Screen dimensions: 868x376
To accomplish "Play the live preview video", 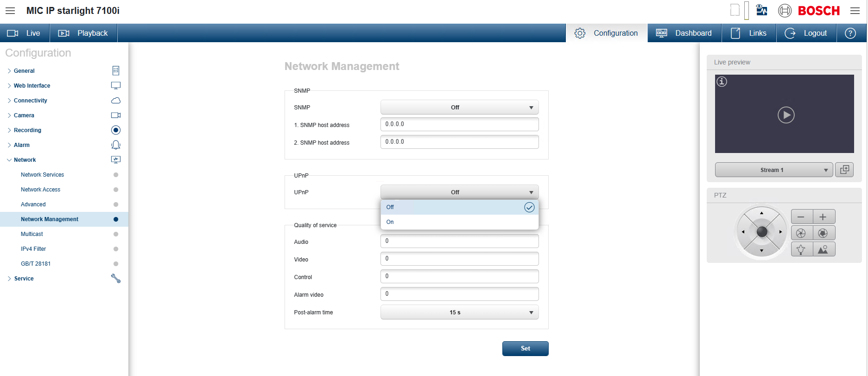I will point(786,115).
